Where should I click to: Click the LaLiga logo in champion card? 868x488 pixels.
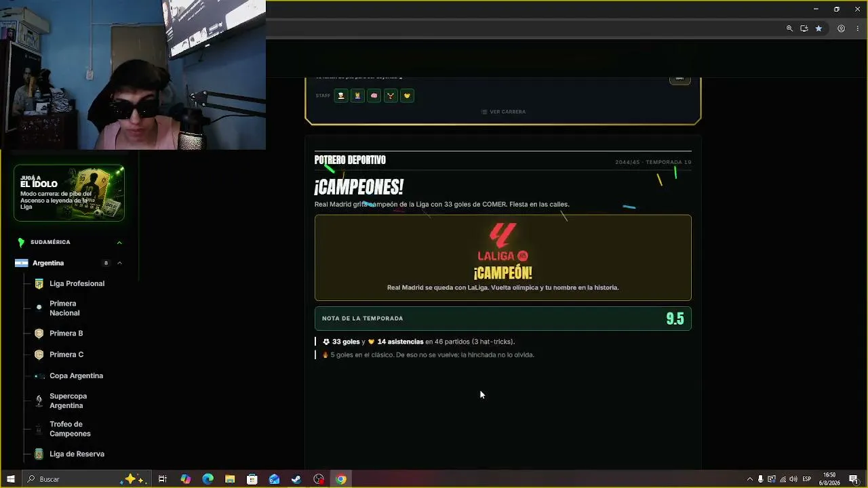click(502, 243)
